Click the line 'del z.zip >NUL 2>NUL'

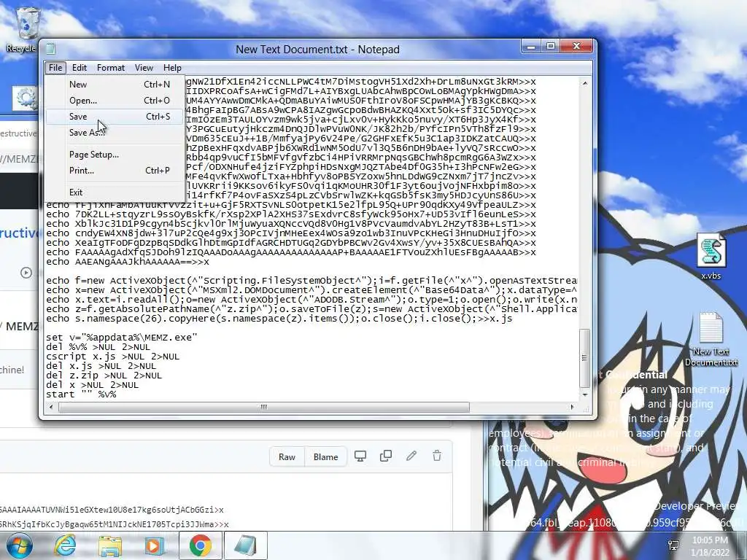[104, 376]
